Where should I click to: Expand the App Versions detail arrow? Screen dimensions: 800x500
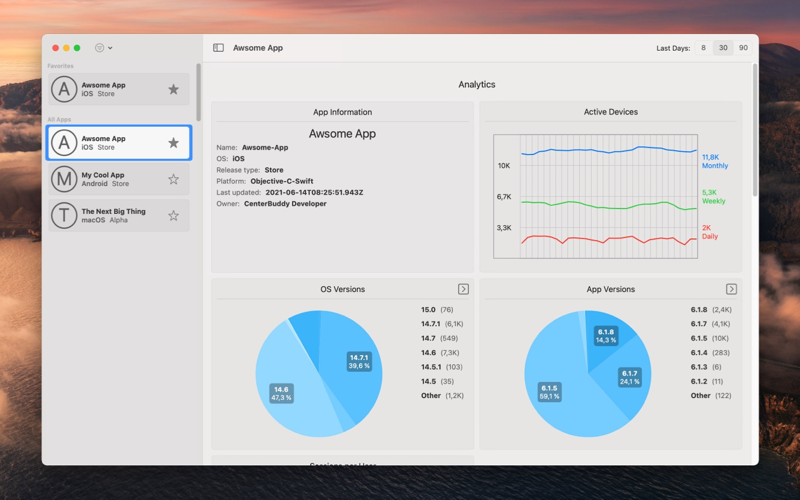coord(731,289)
